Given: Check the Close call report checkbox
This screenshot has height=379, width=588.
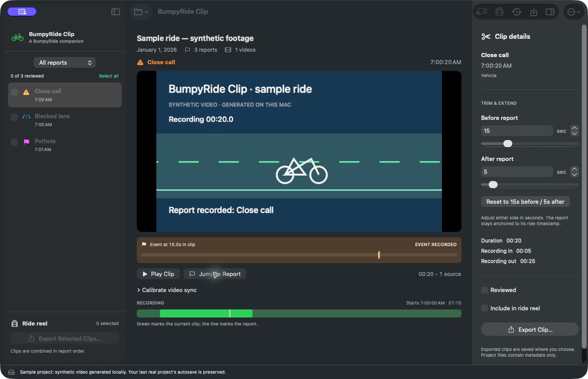Looking at the screenshot, I should coord(14,92).
